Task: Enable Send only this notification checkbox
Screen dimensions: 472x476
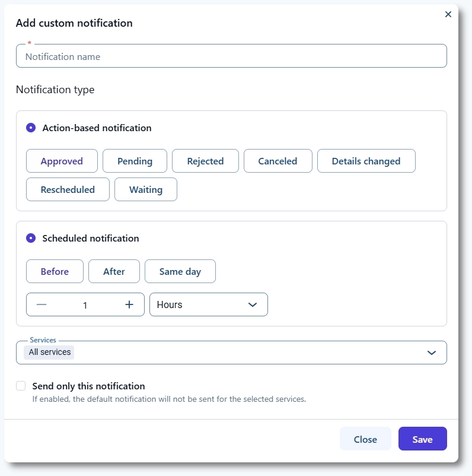Action: [x=21, y=386]
